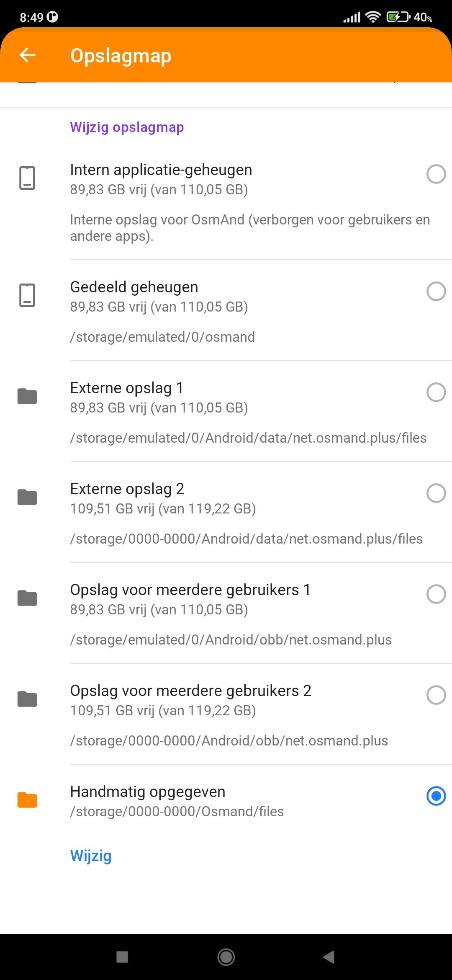Tap the Wijzig link
The width and height of the screenshot is (452, 980).
(x=91, y=856)
